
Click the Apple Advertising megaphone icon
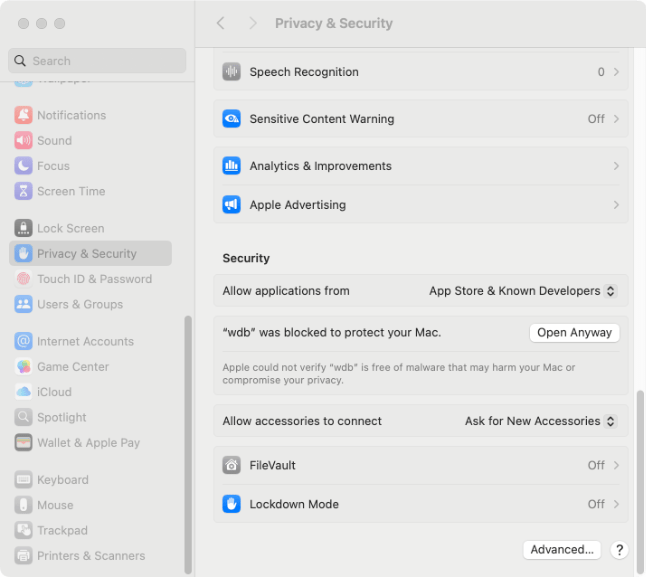[x=232, y=205]
